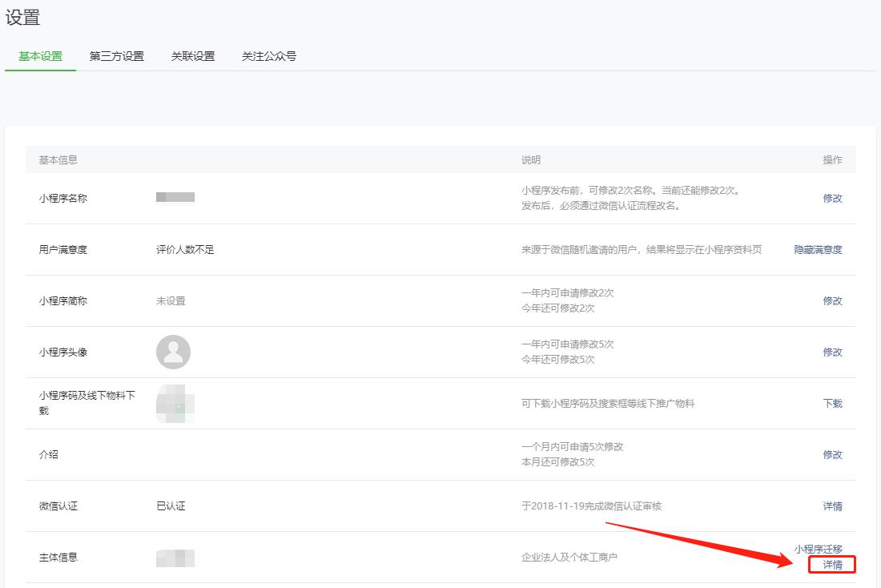
Task: Click 修改 to change the mini program avatar
Action: [x=833, y=352]
